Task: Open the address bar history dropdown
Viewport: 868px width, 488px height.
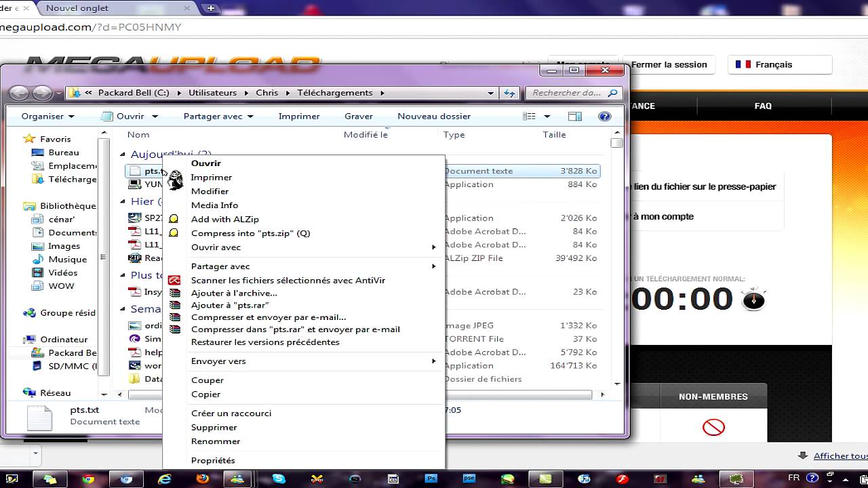Action: pos(491,93)
